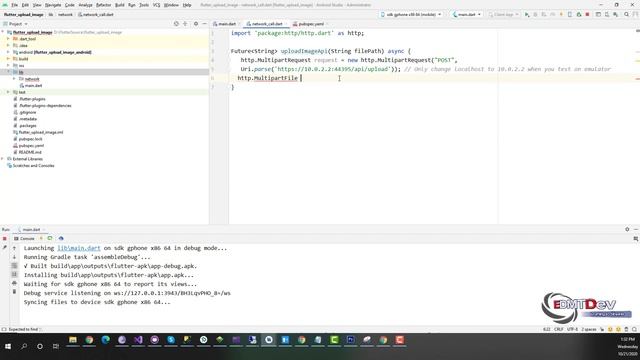Open Microsoft Edge from taskbar

105,340
